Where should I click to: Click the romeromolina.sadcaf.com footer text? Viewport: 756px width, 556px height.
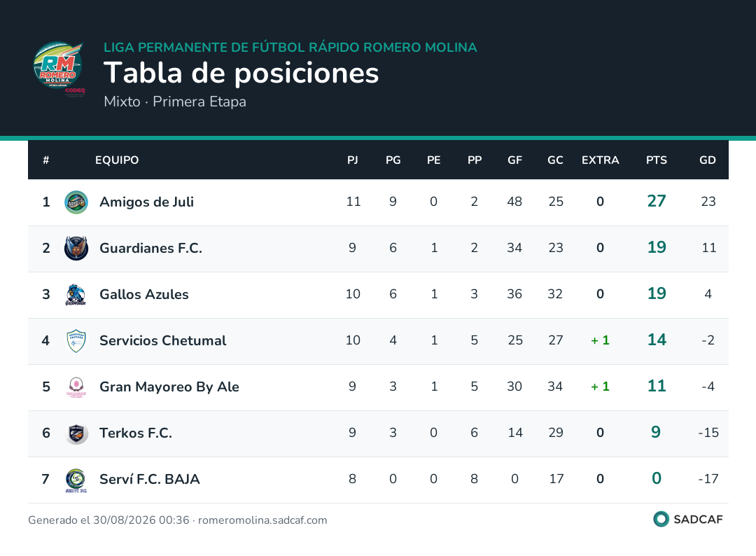tap(262, 520)
